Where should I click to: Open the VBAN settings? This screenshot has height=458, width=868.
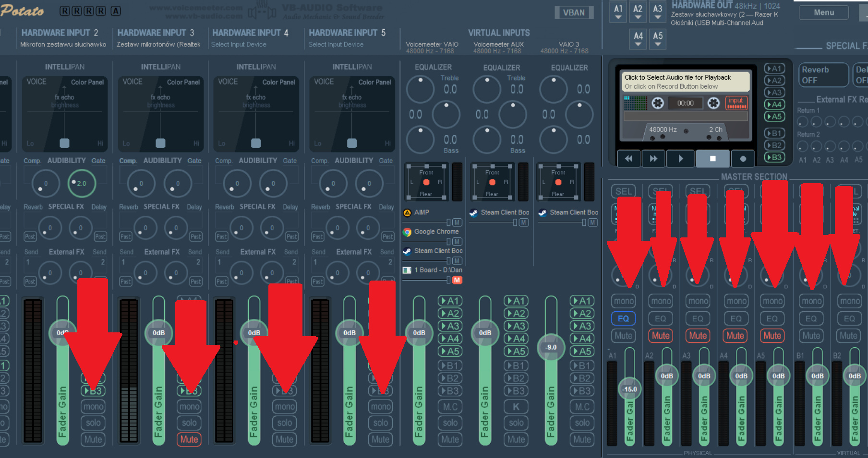[x=574, y=12]
